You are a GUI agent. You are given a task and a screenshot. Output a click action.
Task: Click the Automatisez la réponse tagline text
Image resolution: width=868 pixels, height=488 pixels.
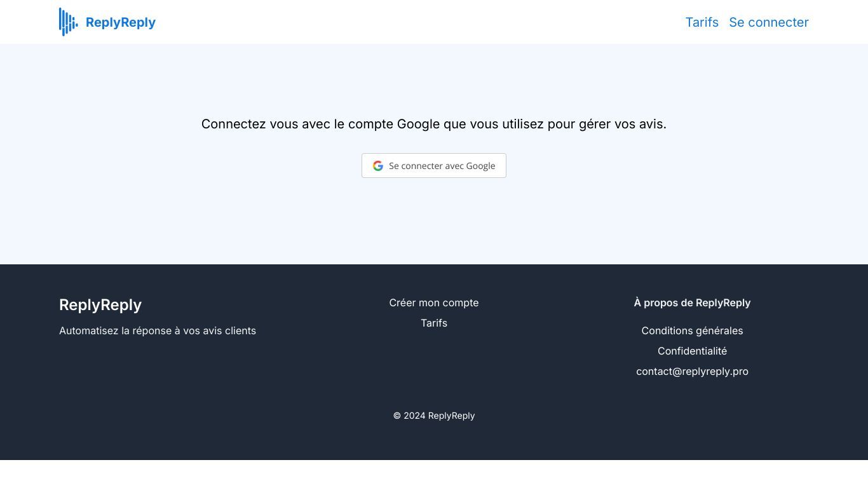[158, 330]
